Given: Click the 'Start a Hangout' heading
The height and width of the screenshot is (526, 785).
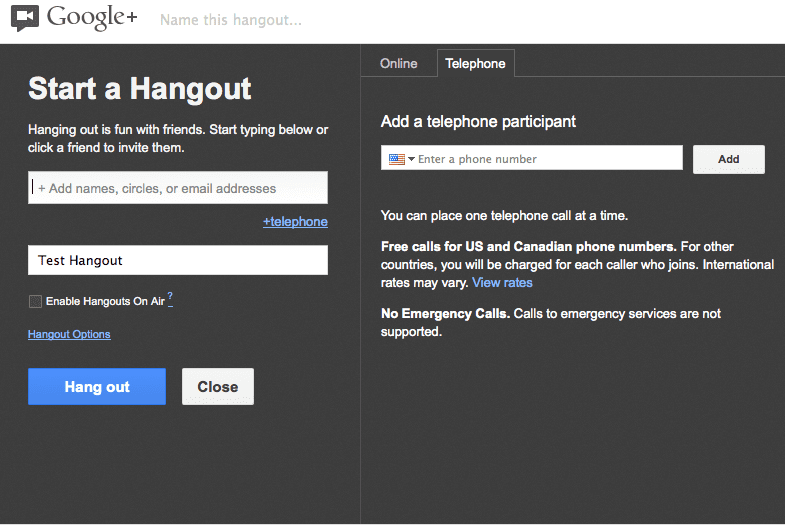Looking at the screenshot, I should click(140, 89).
